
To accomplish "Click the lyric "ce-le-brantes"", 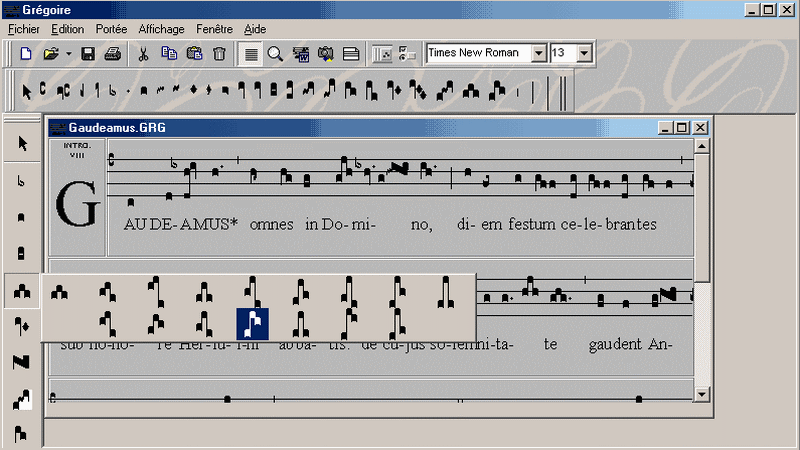I will (x=608, y=224).
